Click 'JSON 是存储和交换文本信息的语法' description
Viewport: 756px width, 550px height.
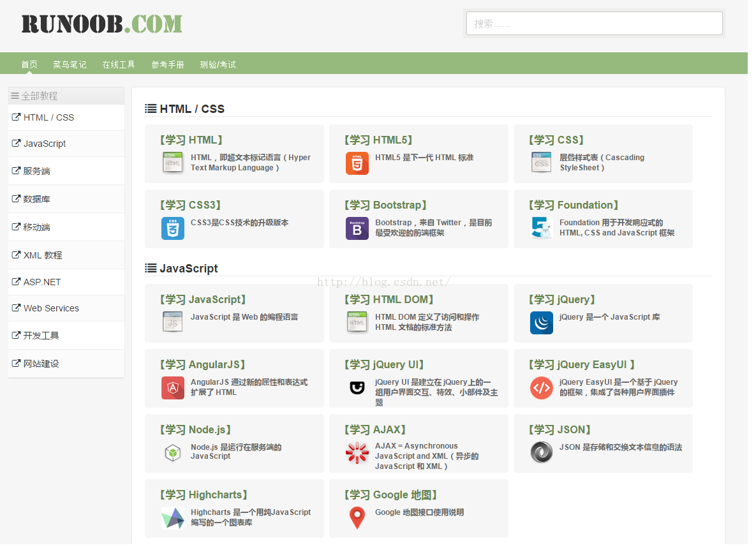pyautogui.click(x=627, y=452)
